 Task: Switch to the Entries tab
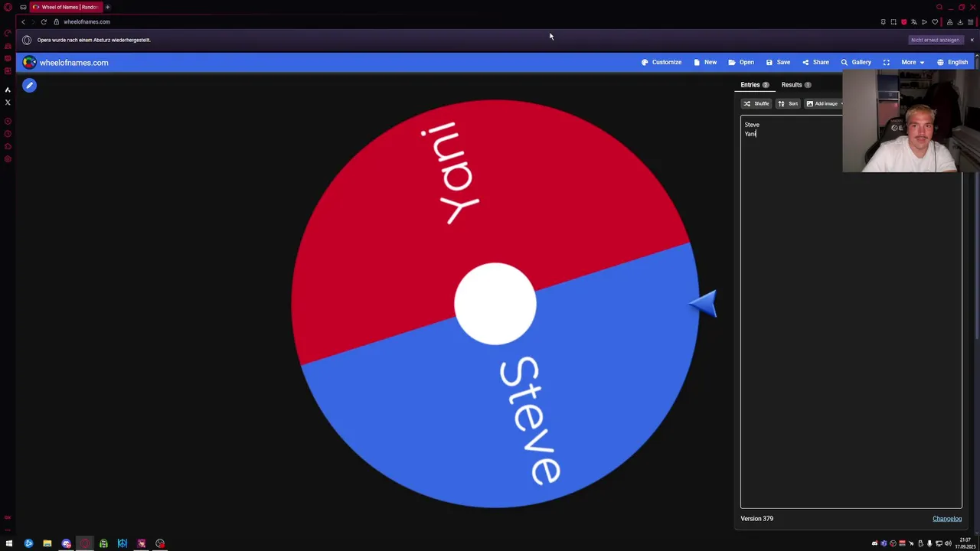[754, 85]
